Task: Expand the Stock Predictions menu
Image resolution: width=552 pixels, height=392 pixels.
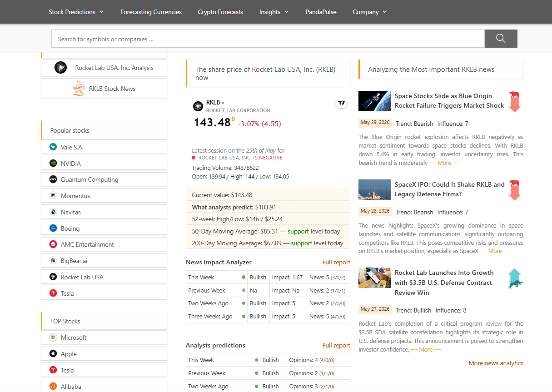Action: tap(76, 12)
